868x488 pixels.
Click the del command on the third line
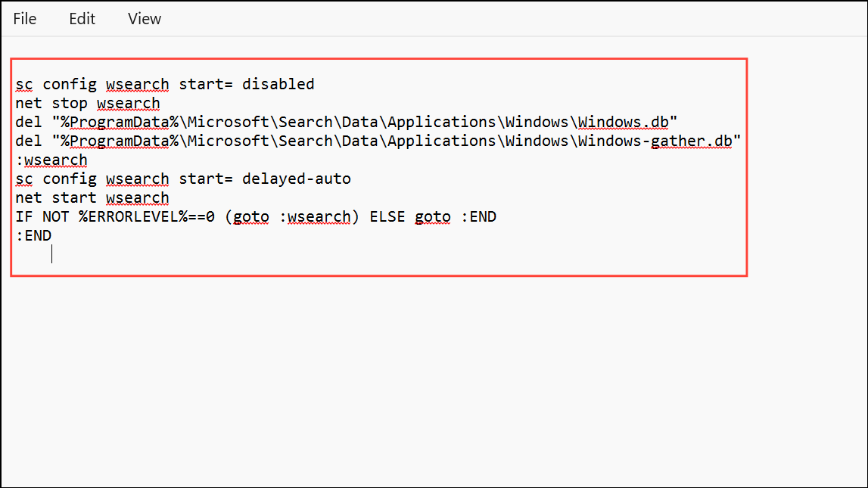tap(28, 122)
